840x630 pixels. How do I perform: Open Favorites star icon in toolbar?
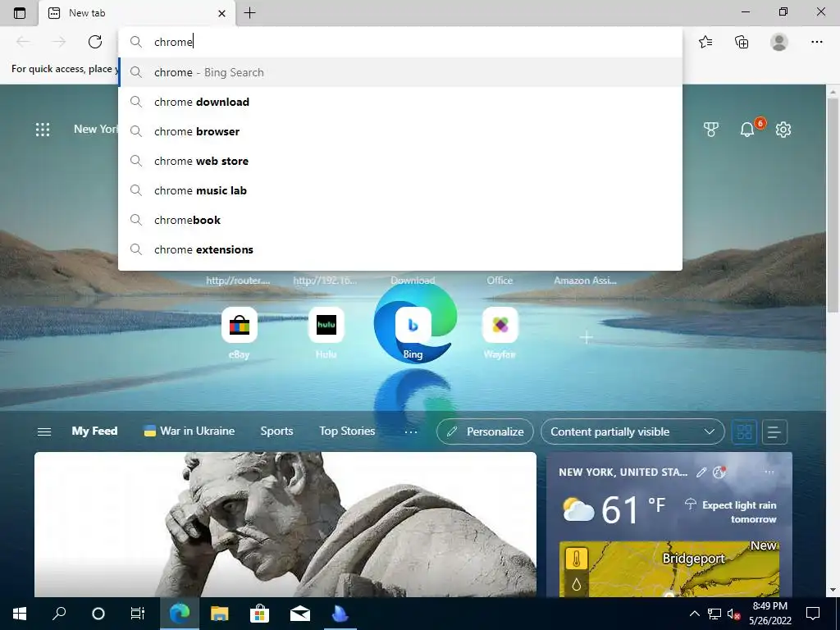point(705,42)
